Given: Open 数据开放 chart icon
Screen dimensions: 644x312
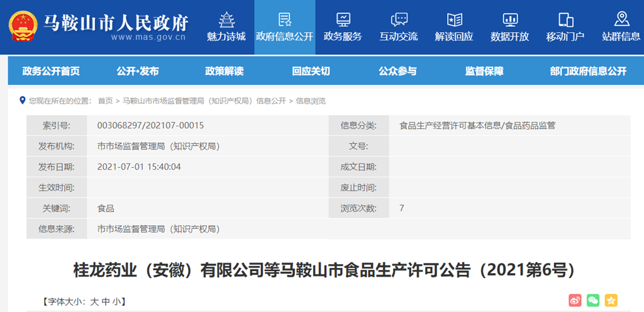Looking at the screenshot, I should (510, 19).
